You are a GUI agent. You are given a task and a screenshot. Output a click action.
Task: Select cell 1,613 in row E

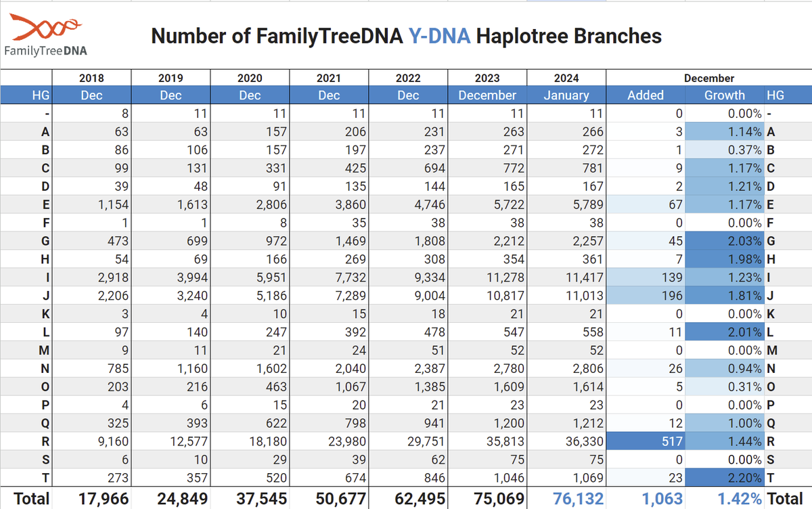click(171, 204)
